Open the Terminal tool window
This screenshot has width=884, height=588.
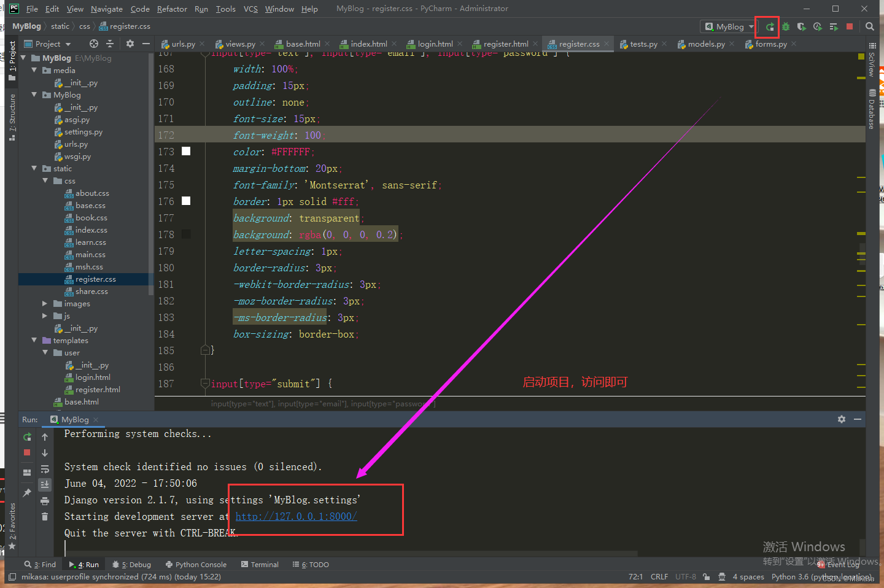[260, 564]
